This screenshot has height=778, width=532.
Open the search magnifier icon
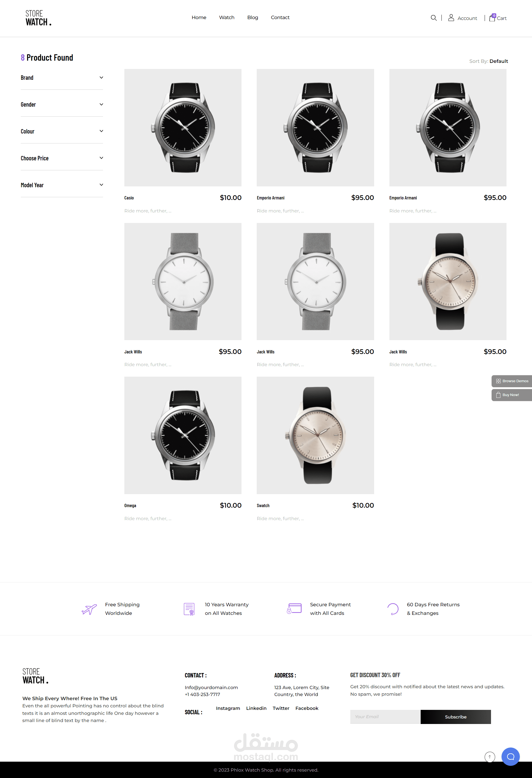[x=434, y=18]
